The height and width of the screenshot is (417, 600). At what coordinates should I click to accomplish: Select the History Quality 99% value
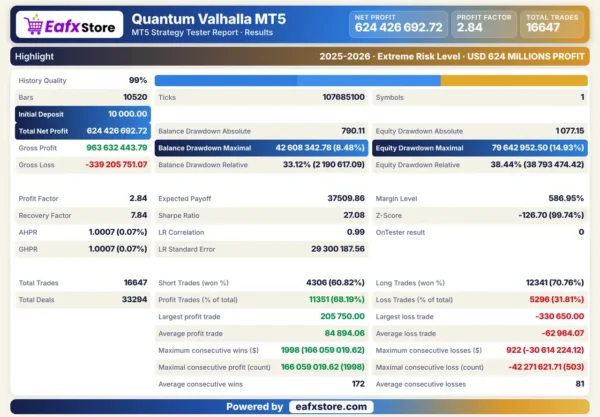pos(138,80)
